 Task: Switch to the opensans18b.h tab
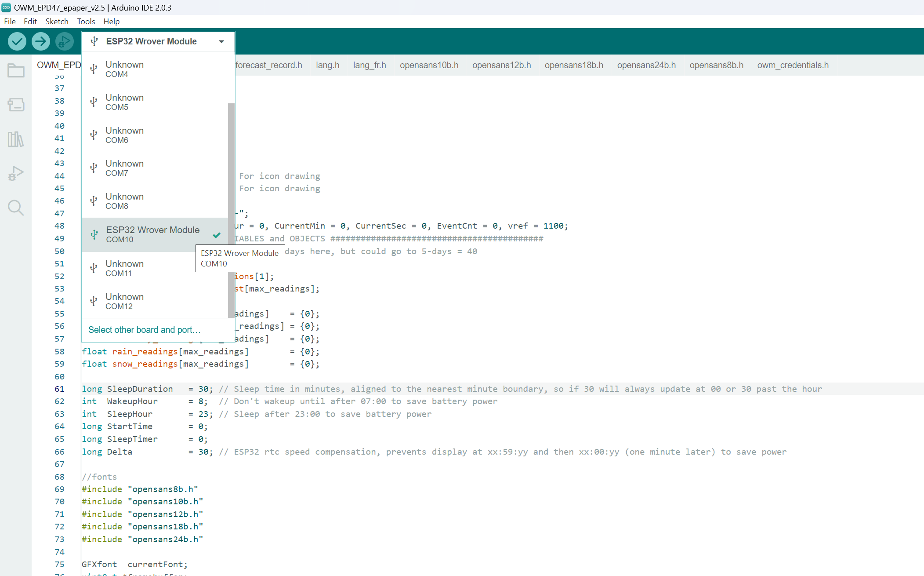574,65
